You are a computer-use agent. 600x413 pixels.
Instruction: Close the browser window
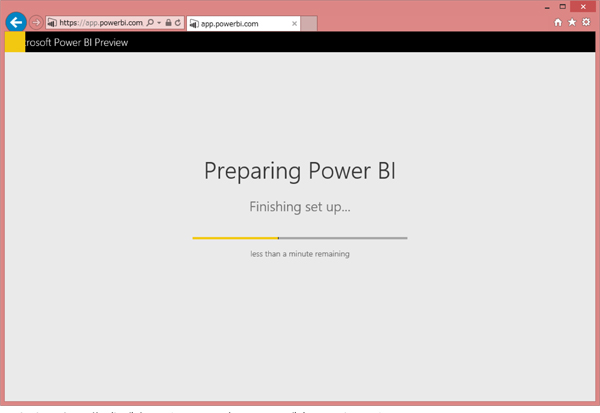click(x=583, y=7)
